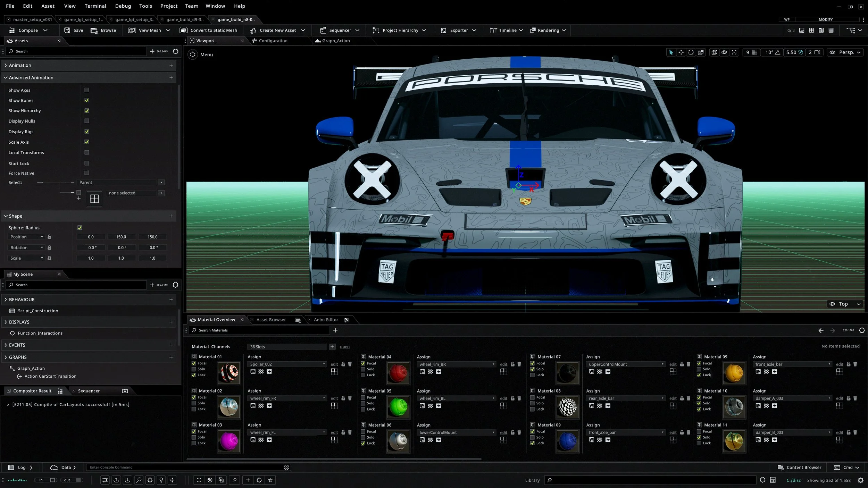Open the Content Browser button

[x=799, y=468]
